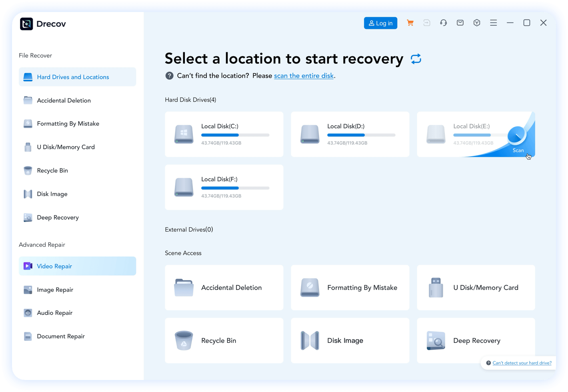Open customer support headset icon
568x392 pixels.
(x=443, y=23)
